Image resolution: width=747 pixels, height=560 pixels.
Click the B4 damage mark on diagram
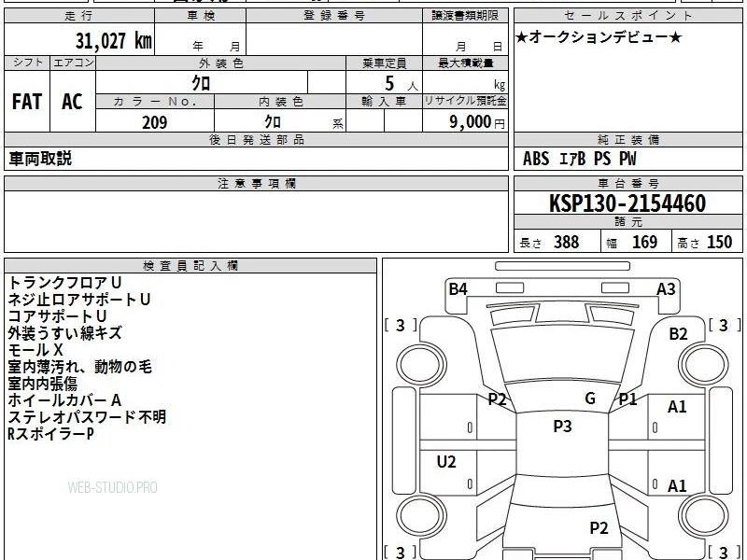[x=458, y=288]
